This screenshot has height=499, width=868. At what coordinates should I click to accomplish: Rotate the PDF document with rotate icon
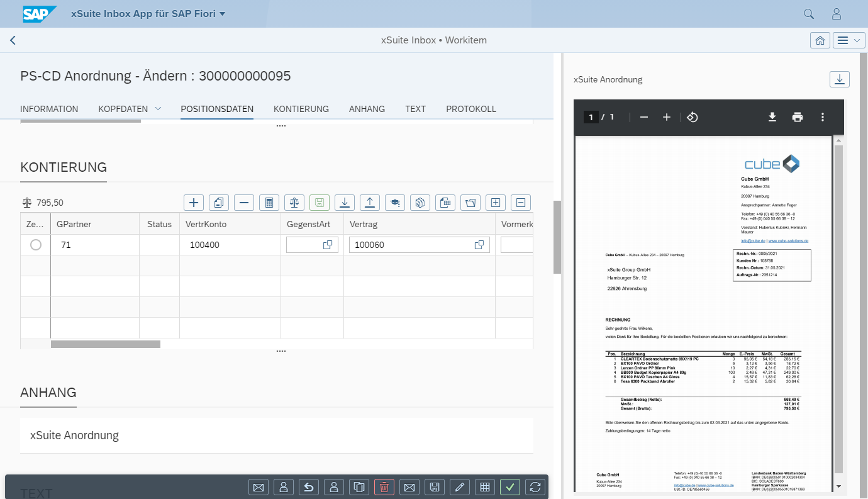(692, 117)
